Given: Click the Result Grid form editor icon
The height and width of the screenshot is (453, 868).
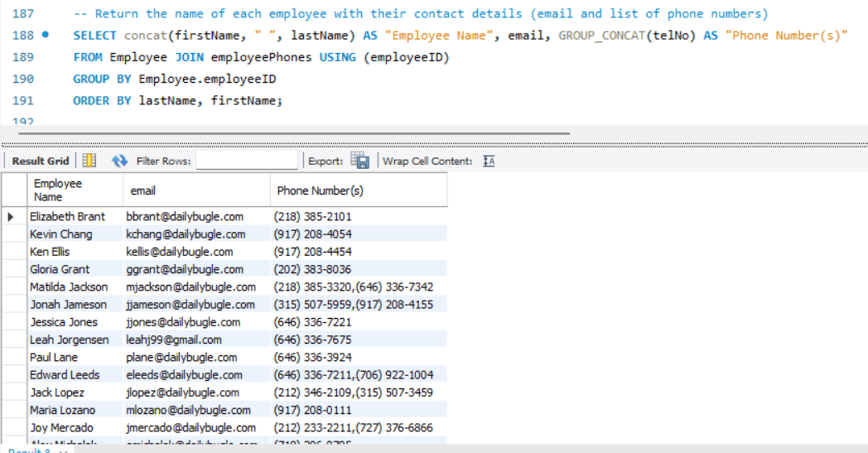Looking at the screenshot, I should pos(89,161).
